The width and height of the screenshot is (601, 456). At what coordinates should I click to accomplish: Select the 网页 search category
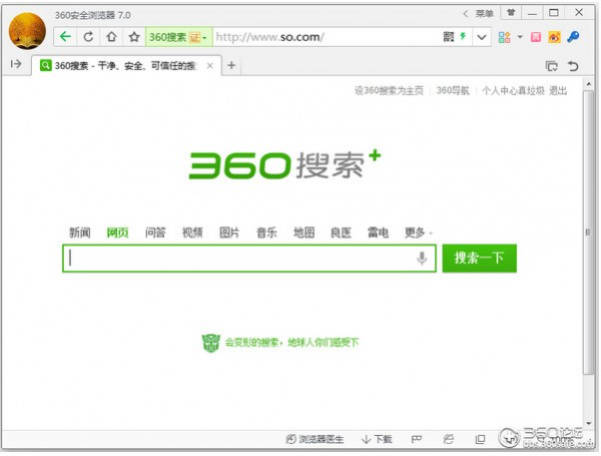pyautogui.click(x=117, y=232)
